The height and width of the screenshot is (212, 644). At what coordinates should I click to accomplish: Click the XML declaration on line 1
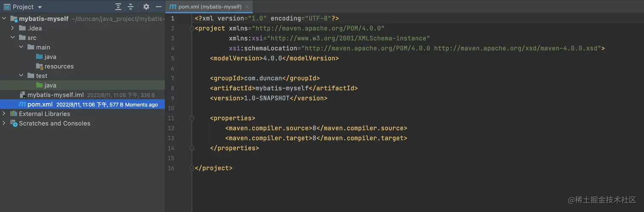pos(267,18)
